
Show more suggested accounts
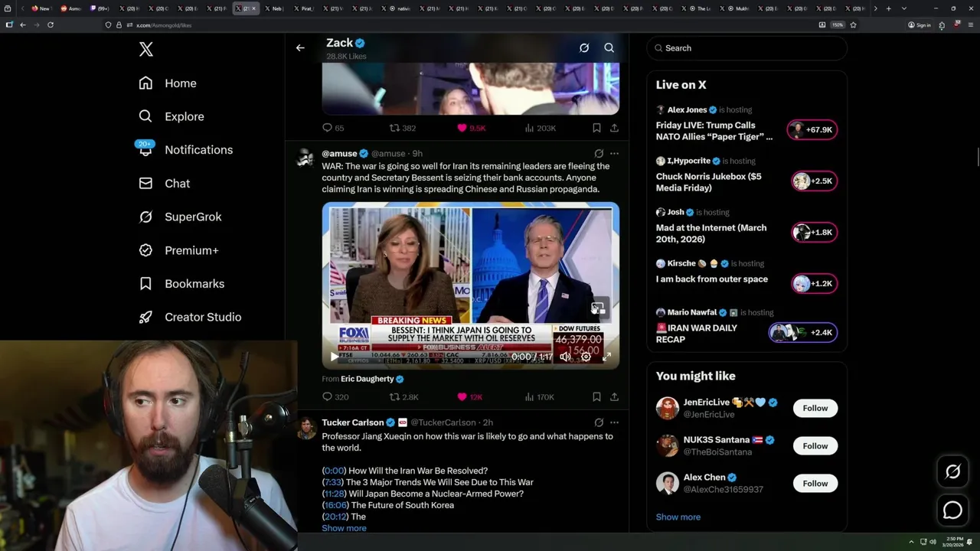coord(678,517)
